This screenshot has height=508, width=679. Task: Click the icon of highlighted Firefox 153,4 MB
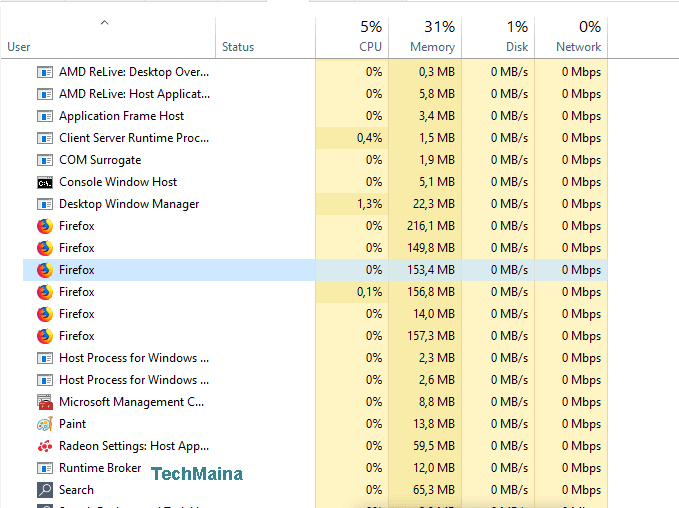45,270
